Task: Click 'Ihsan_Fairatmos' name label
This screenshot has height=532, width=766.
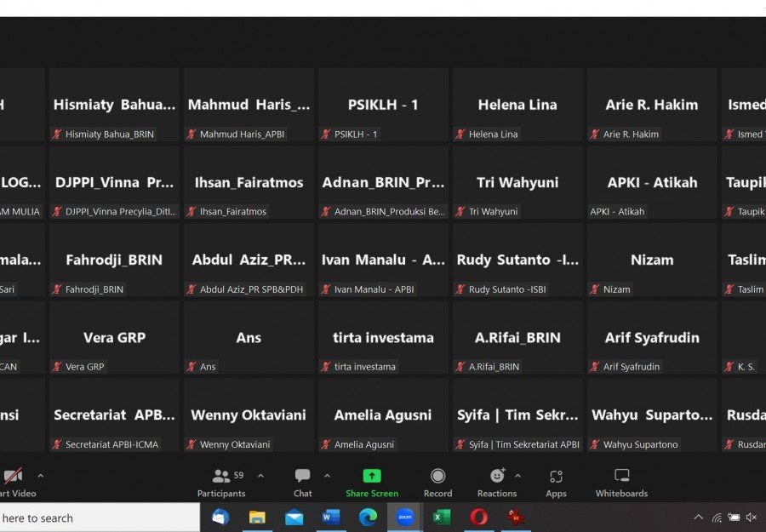Action: [x=233, y=212]
